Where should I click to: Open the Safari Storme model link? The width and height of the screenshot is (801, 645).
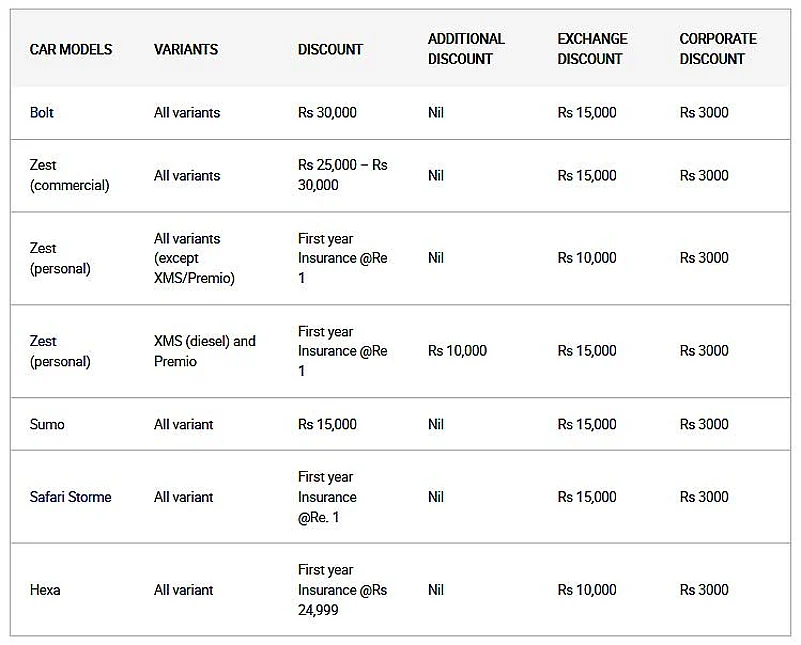tap(70, 497)
